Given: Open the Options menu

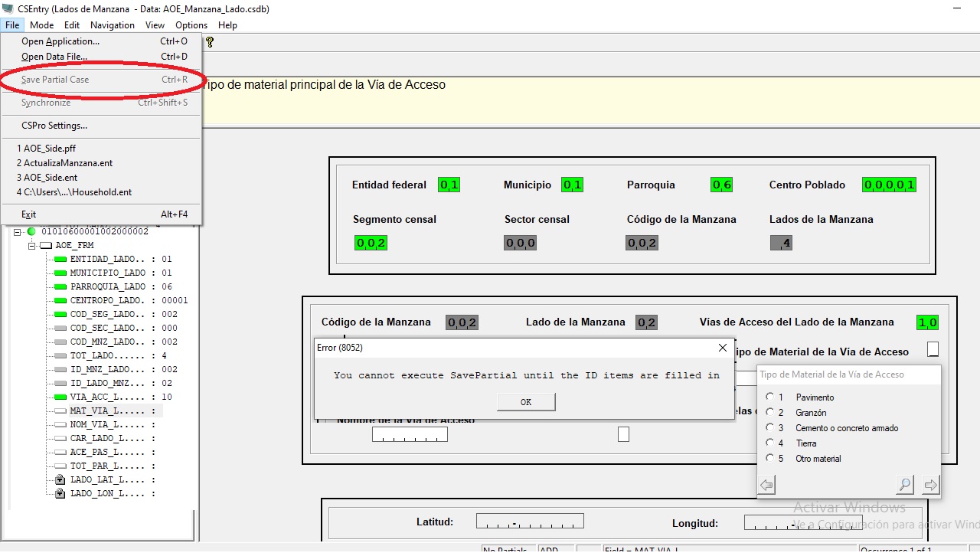Looking at the screenshot, I should [x=191, y=25].
